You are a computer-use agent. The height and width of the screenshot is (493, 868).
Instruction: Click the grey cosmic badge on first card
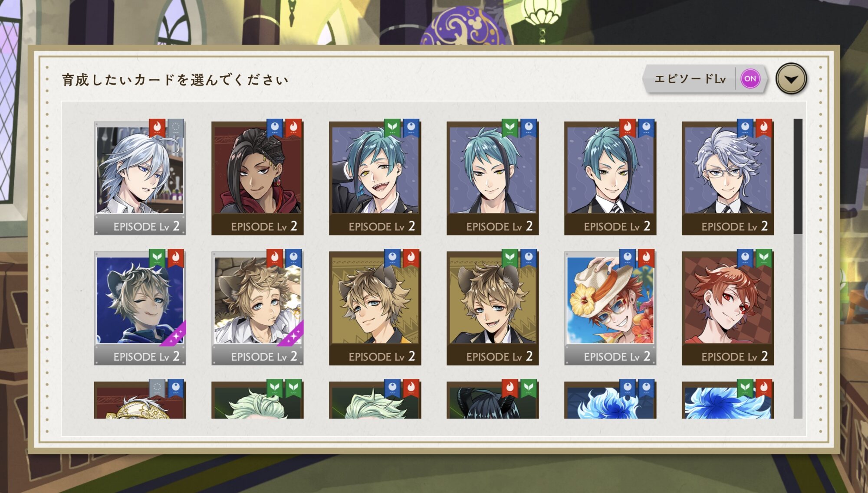pos(176,127)
